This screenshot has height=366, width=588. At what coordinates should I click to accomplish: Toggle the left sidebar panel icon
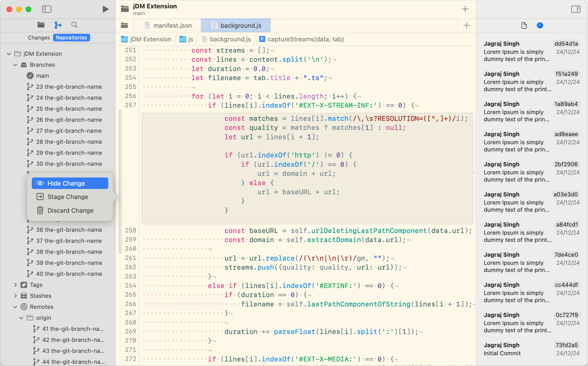[46, 9]
